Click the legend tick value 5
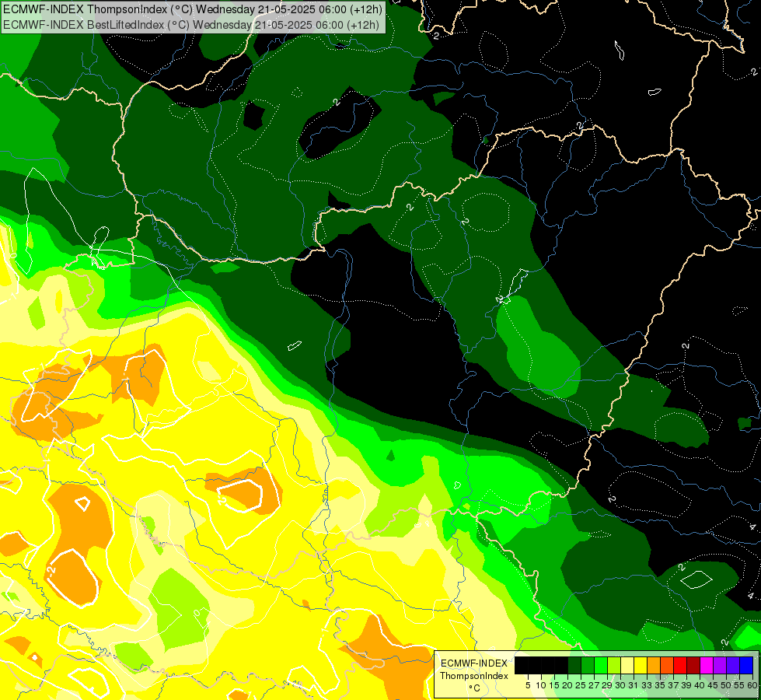The image size is (761, 700). 528,685
